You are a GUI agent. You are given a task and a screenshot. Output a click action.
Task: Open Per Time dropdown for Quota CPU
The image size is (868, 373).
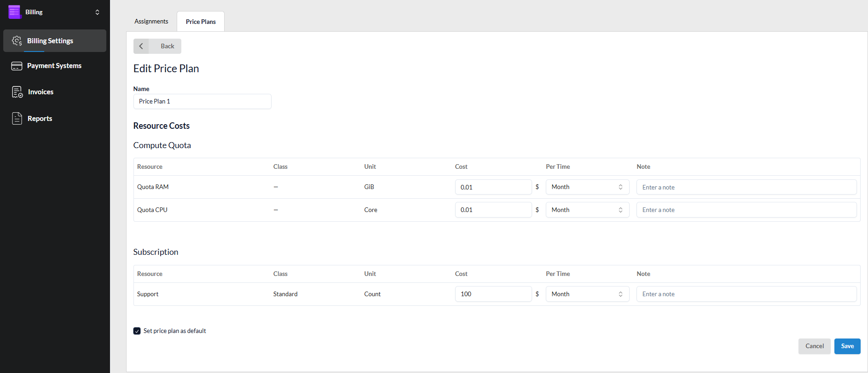[587, 210]
